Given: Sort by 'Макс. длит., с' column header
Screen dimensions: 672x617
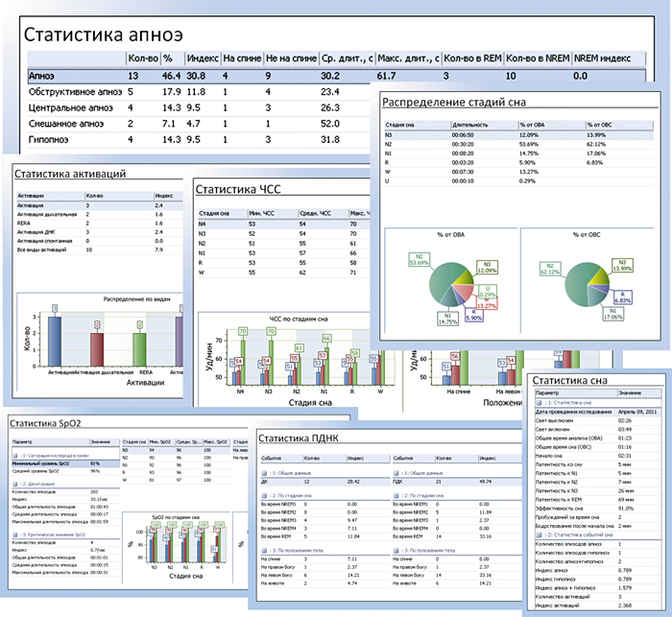Looking at the screenshot, I should point(407,59).
